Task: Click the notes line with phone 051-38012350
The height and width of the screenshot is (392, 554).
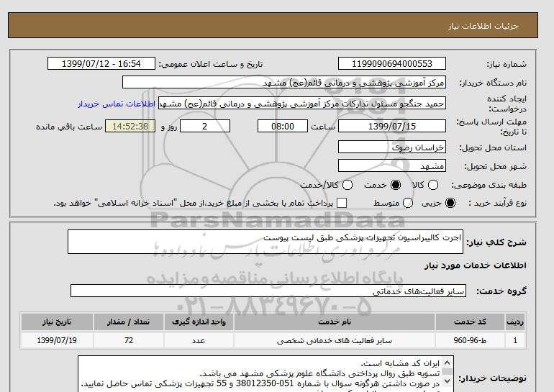Action: tap(260, 383)
